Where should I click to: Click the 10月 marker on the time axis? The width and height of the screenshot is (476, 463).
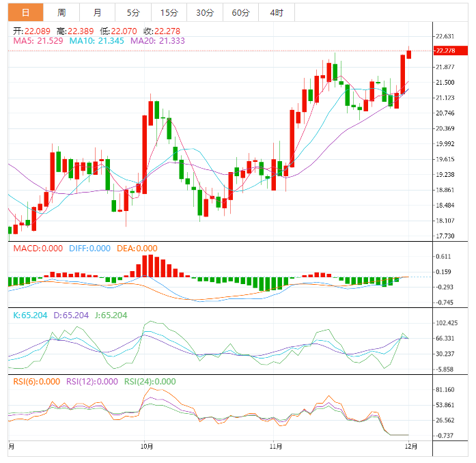[145, 447]
